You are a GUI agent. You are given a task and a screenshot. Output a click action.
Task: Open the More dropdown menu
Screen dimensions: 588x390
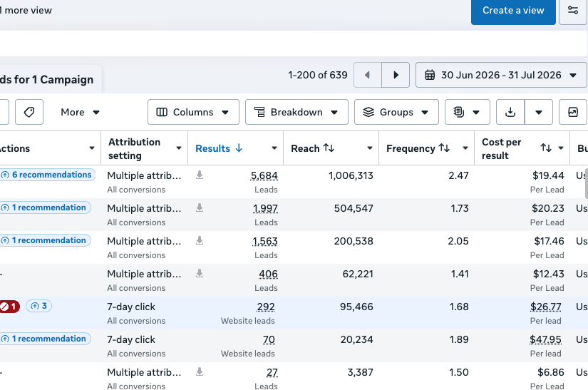point(80,112)
